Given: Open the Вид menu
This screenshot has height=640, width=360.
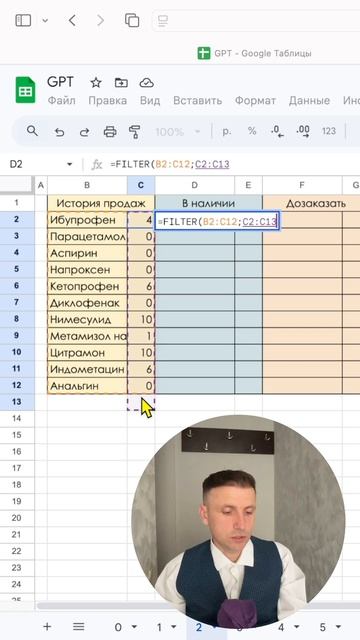Looking at the screenshot, I should point(150,100).
